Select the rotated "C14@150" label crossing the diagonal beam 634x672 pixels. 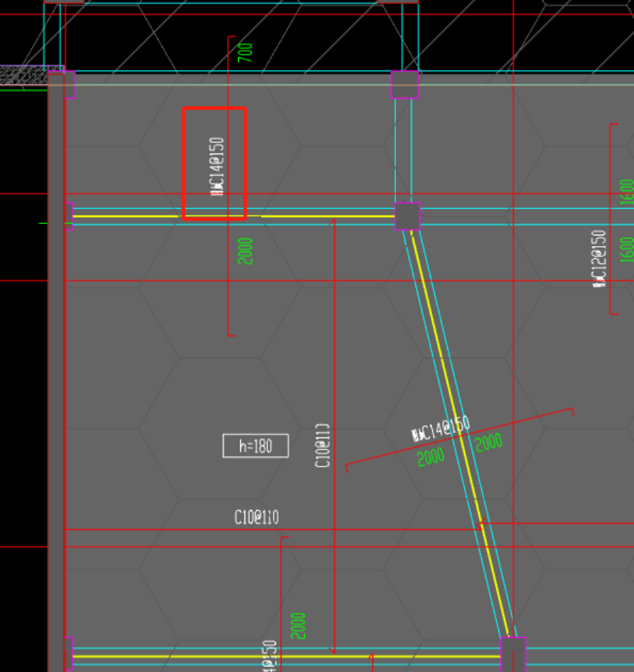441,429
